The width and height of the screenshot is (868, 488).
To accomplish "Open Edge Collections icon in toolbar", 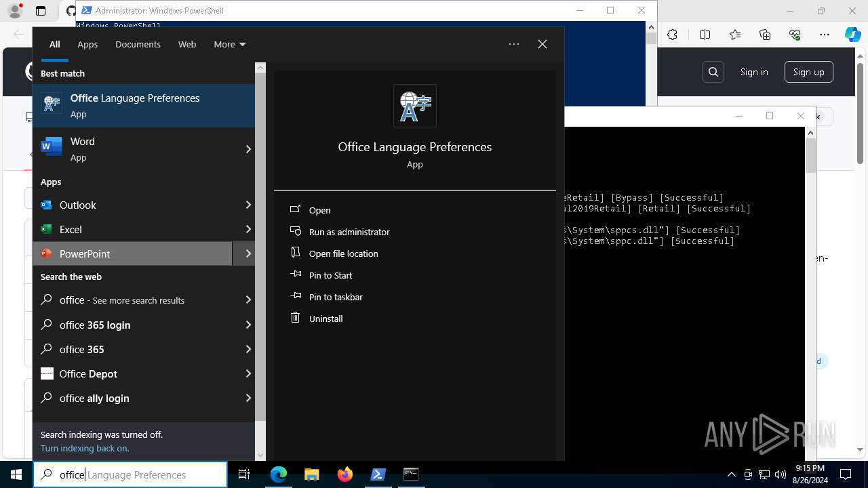I will [765, 35].
